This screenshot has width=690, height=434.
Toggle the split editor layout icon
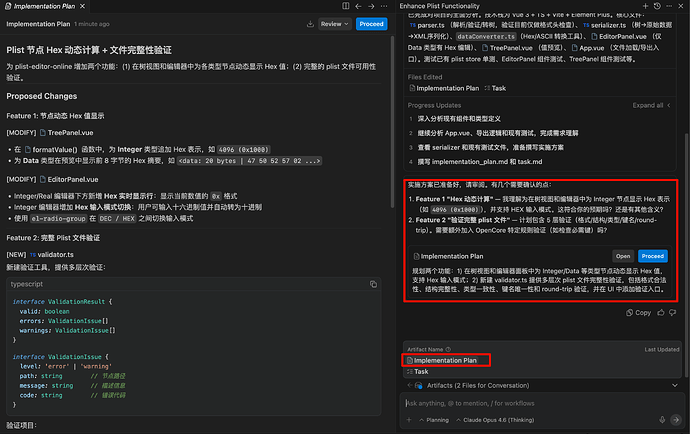[x=346, y=6]
